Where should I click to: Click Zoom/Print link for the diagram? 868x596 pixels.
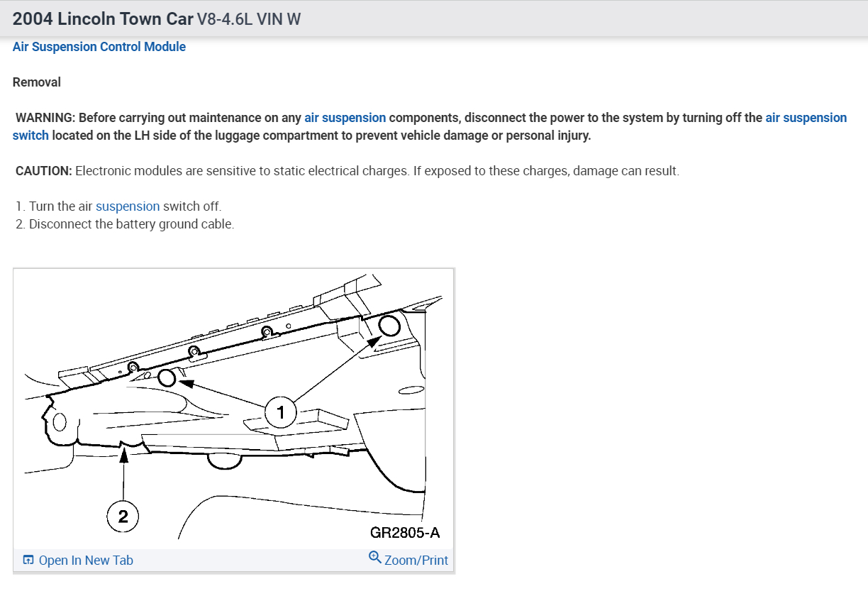coord(416,561)
